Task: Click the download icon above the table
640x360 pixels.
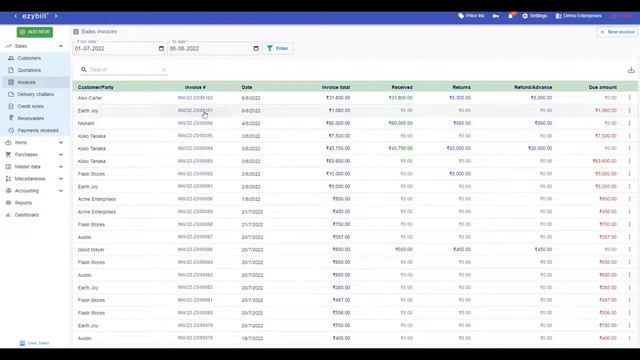Action: coord(631,70)
